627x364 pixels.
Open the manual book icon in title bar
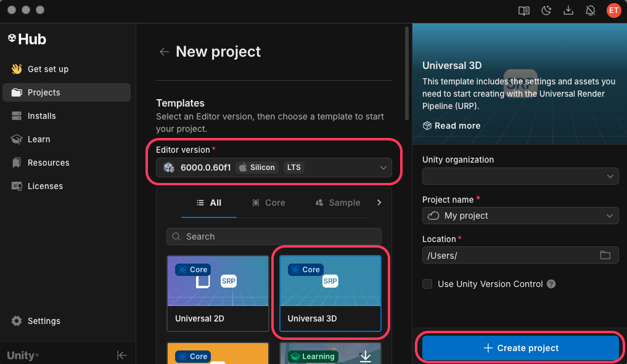coord(524,10)
